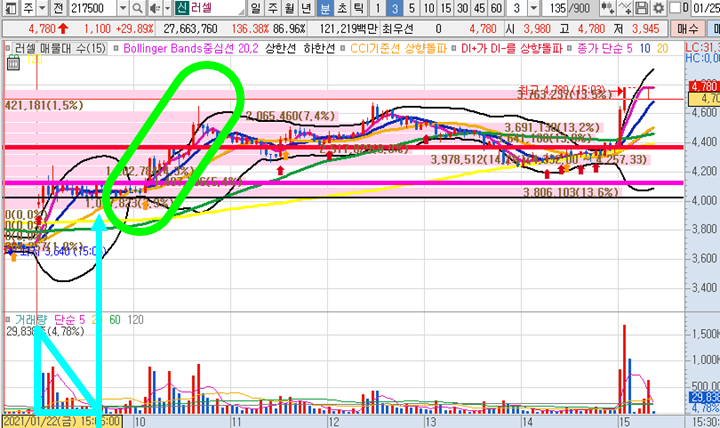720x428 pixels.
Task: Open the 주 market type dropdown arrow
Action: pyautogui.click(x=42, y=8)
